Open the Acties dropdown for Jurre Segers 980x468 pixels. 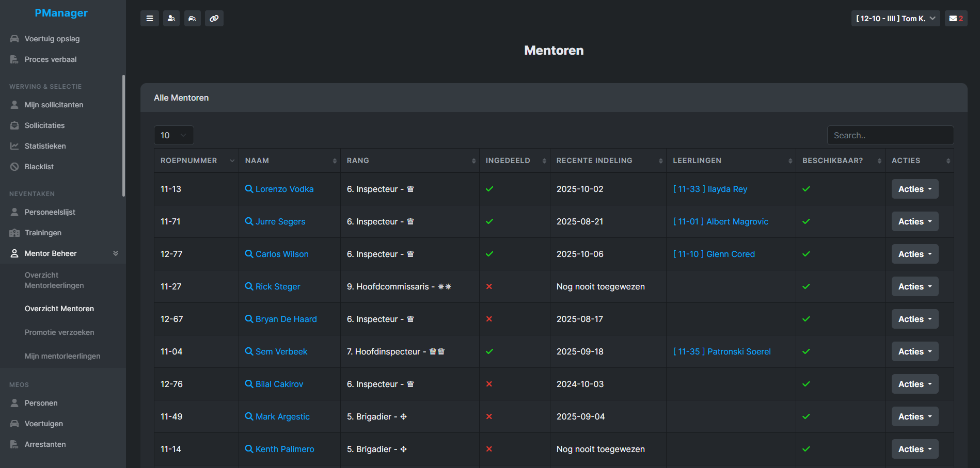point(914,221)
